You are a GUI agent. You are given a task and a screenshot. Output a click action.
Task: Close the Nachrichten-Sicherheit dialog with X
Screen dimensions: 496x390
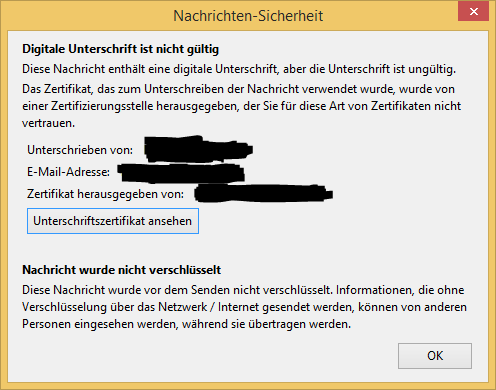(x=473, y=12)
